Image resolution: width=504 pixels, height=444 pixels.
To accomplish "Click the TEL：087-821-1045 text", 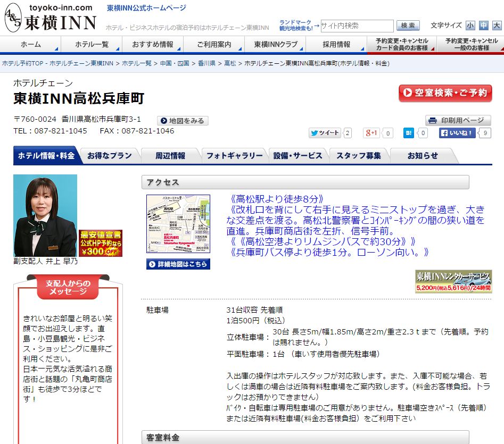I will tap(50, 131).
